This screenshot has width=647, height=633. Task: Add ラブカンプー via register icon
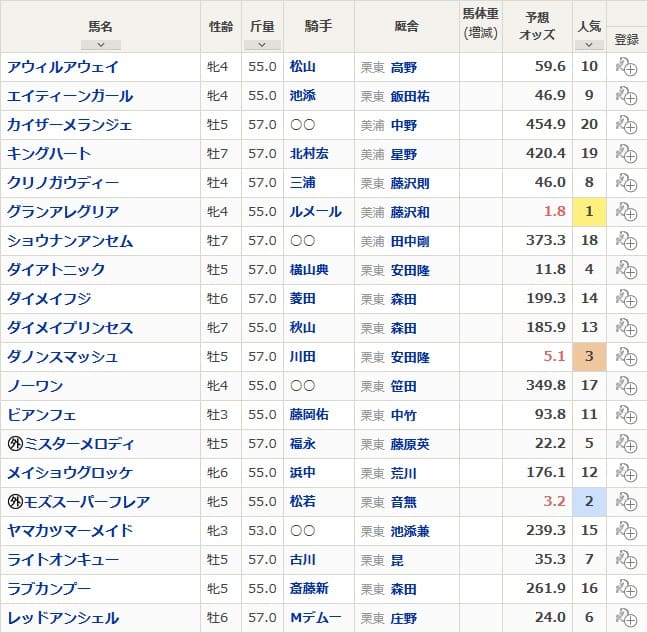[x=626, y=589]
